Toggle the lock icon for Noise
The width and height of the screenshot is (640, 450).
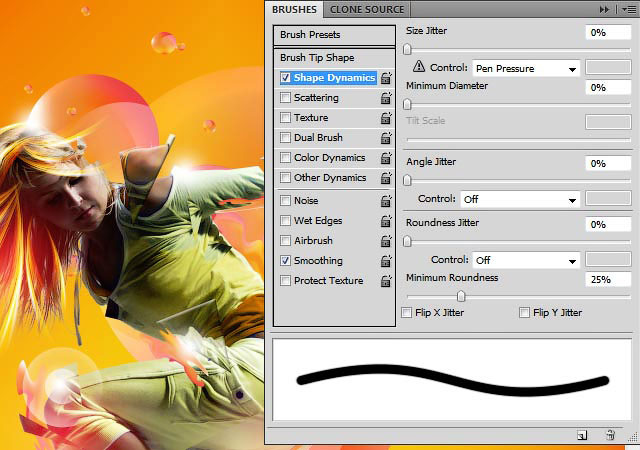(x=386, y=201)
